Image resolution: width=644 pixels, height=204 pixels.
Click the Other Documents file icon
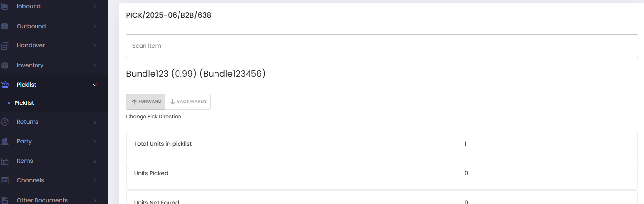[5, 200]
